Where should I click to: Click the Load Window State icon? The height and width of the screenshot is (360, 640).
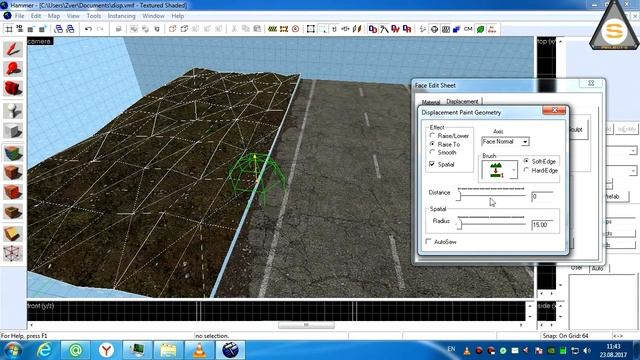pos(58,29)
